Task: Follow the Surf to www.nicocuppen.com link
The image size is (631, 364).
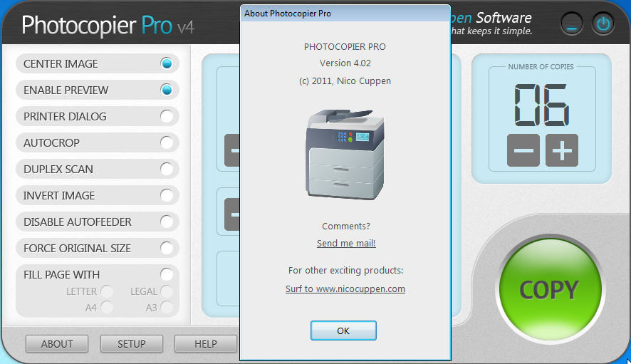Action: point(345,289)
